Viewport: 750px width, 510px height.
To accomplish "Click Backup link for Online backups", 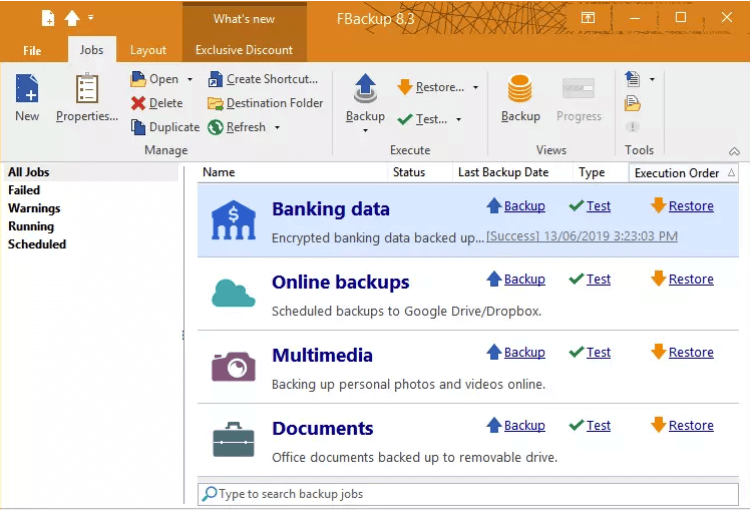I will click(x=524, y=279).
